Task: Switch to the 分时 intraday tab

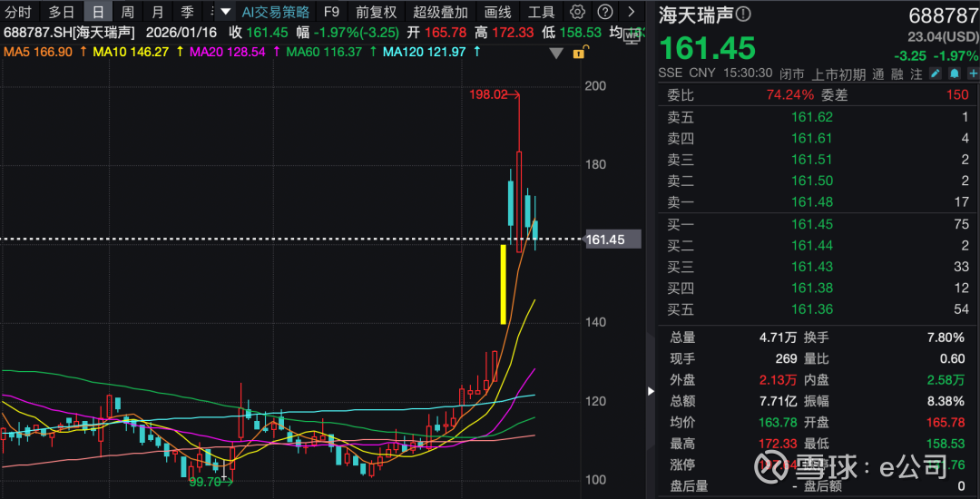Action: 17,12
